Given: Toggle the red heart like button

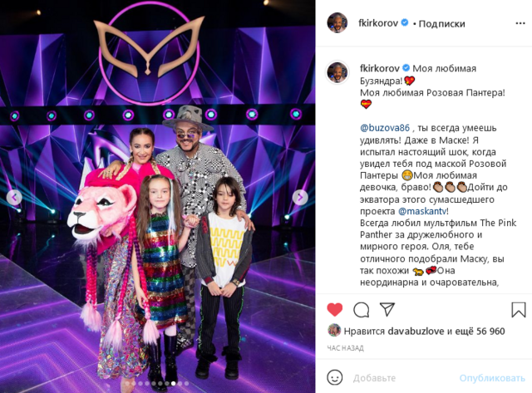Looking at the screenshot, I should point(334,309).
